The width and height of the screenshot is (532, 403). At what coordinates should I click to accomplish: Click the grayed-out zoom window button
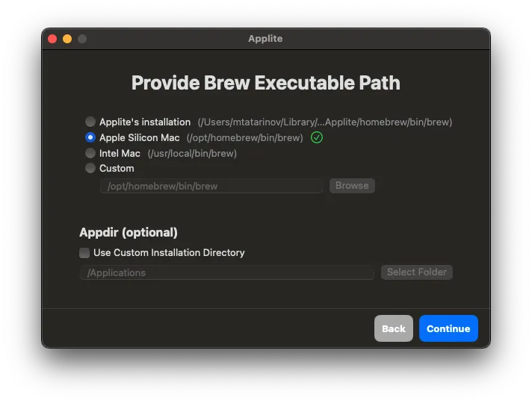pos(82,39)
